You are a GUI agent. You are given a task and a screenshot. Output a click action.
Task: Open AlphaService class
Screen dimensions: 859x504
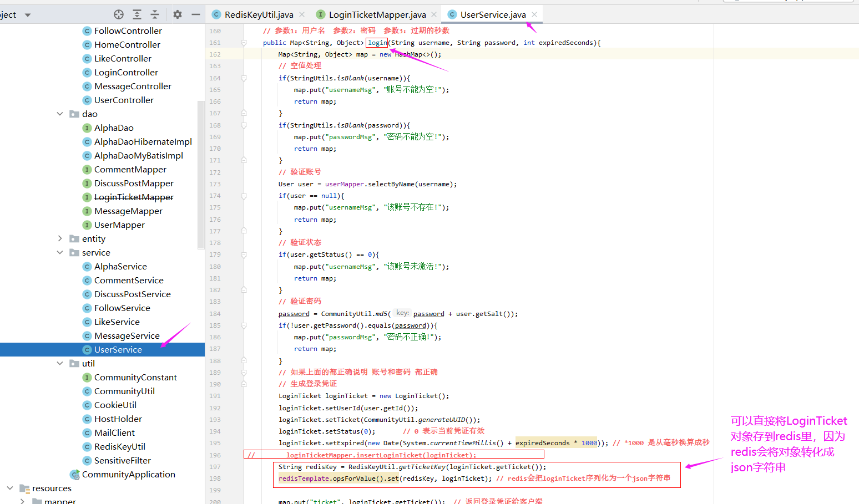click(120, 266)
